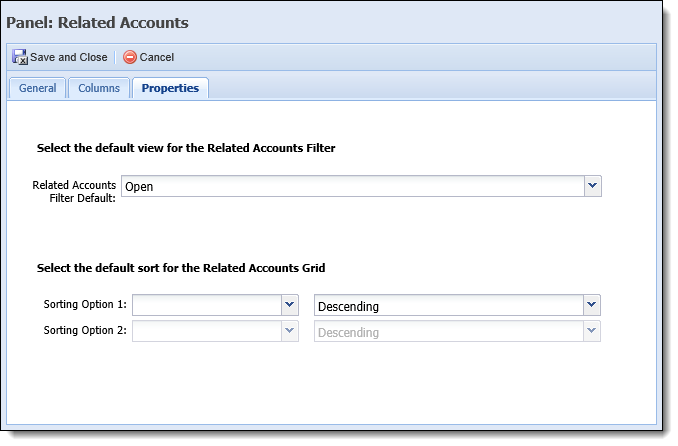Click the Panel: Related Accounts title
The image size is (678, 446).
97,22
